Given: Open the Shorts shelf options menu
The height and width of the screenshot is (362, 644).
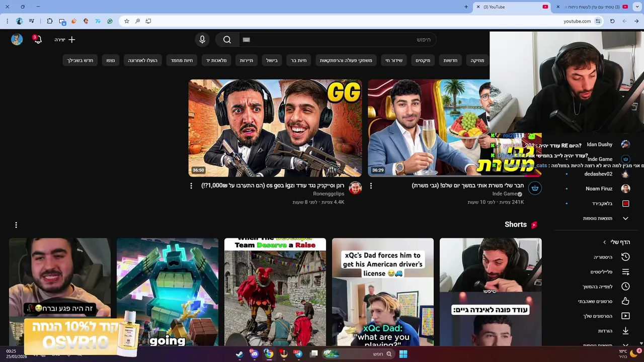Looking at the screenshot, I should coord(16,225).
